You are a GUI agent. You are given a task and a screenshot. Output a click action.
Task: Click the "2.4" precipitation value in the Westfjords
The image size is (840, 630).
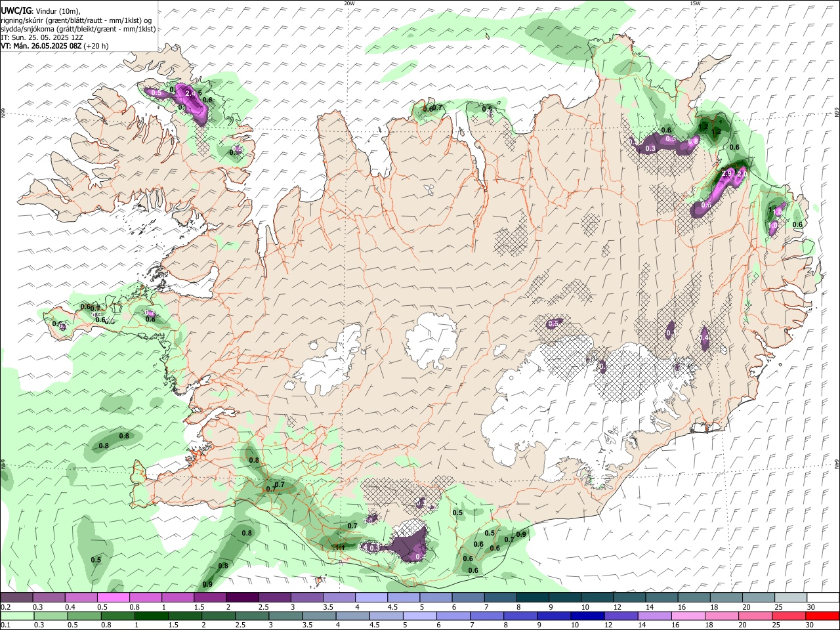192,94
